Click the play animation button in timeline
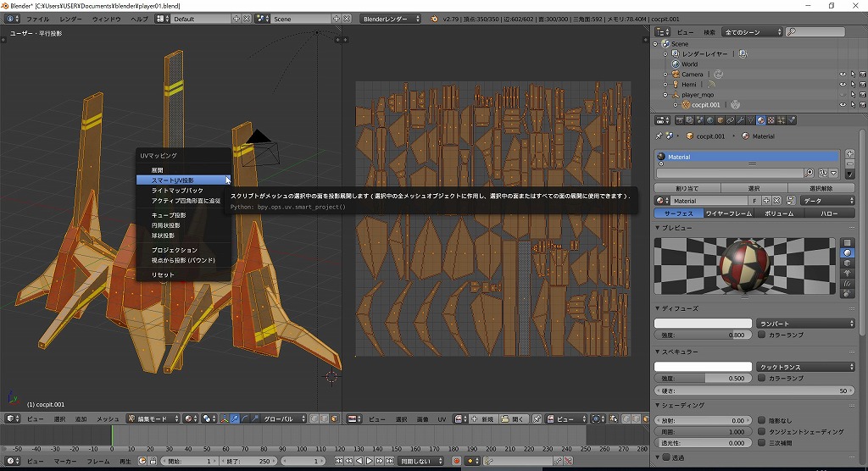The width and height of the screenshot is (868, 471). (369, 461)
